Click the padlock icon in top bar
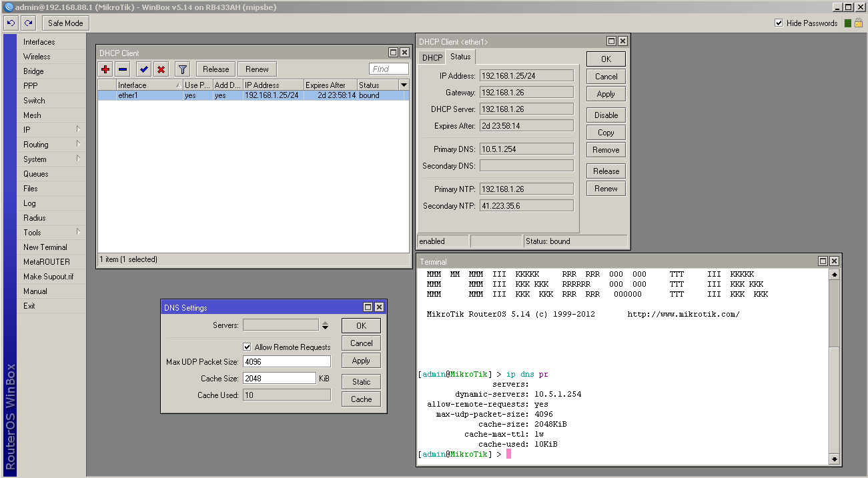Image resolution: width=868 pixels, height=478 pixels. [859, 23]
